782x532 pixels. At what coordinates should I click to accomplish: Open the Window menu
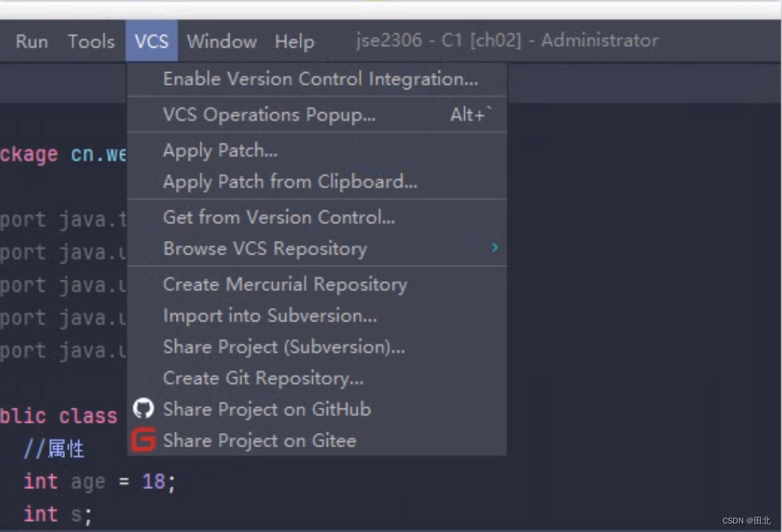click(221, 42)
